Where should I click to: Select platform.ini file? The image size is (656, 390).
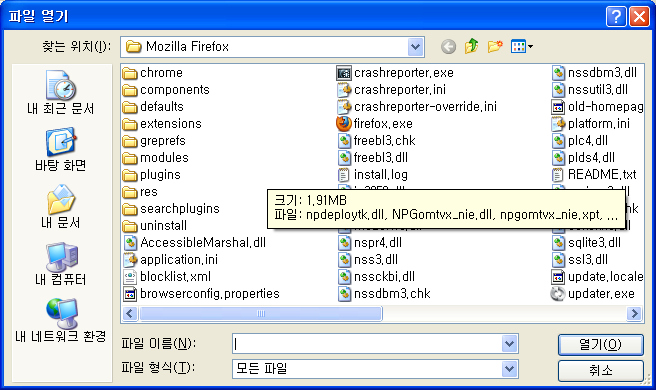coord(590,124)
